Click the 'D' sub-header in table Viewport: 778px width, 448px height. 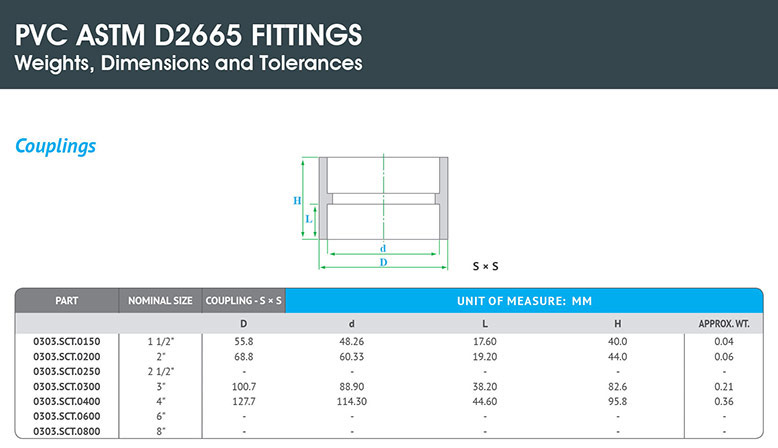(244, 324)
